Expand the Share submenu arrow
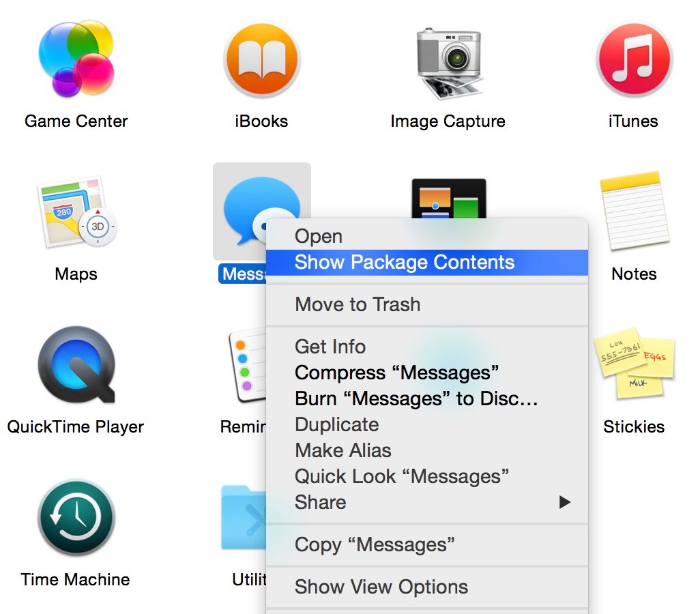Image resolution: width=700 pixels, height=614 pixels. (x=564, y=503)
